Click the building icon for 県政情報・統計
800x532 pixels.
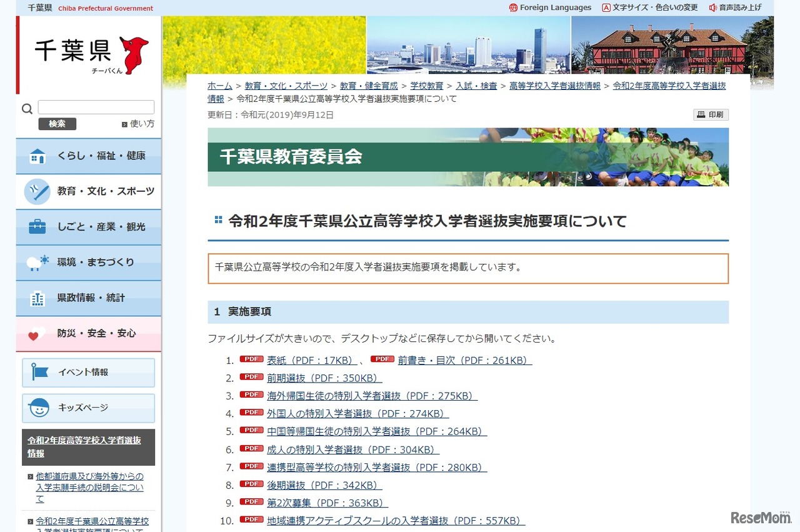(37, 298)
